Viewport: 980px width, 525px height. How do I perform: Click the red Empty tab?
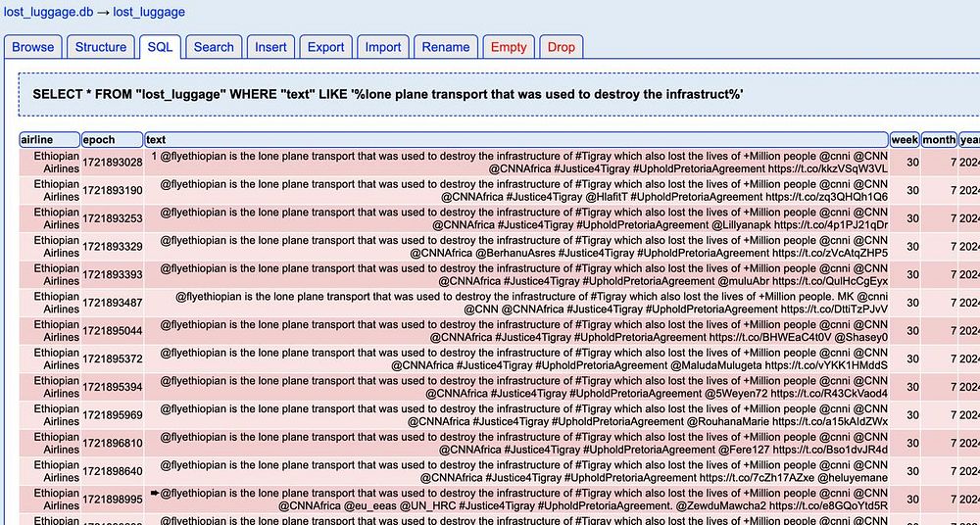509,47
